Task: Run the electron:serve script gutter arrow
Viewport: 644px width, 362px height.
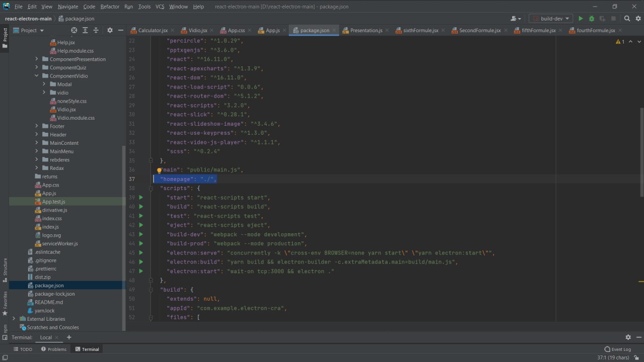Action: [x=141, y=253]
